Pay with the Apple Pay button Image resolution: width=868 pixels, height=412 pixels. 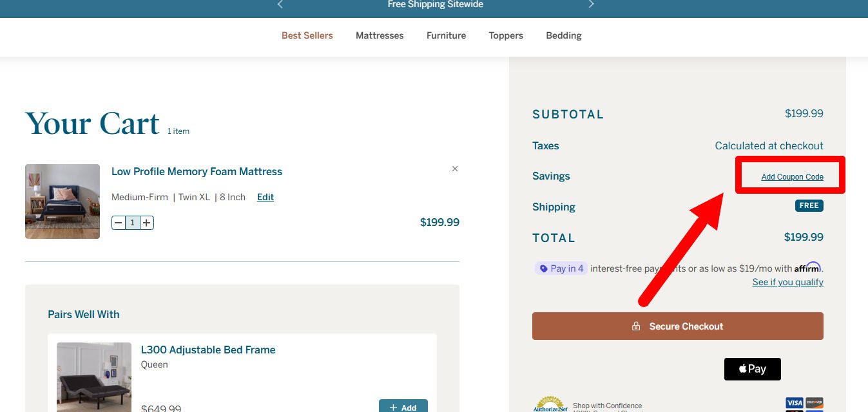(x=752, y=369)
